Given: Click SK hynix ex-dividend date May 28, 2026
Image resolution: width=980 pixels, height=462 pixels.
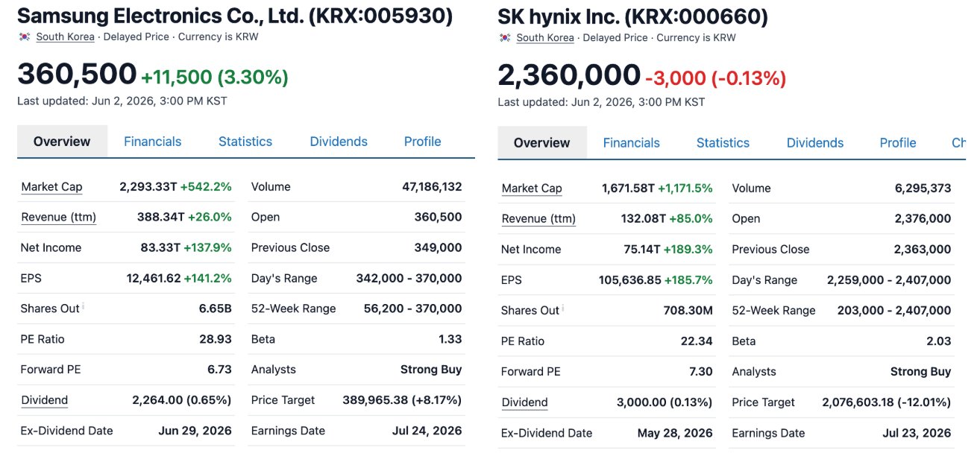Looking at the screenshot, I should tap(675, 433).
